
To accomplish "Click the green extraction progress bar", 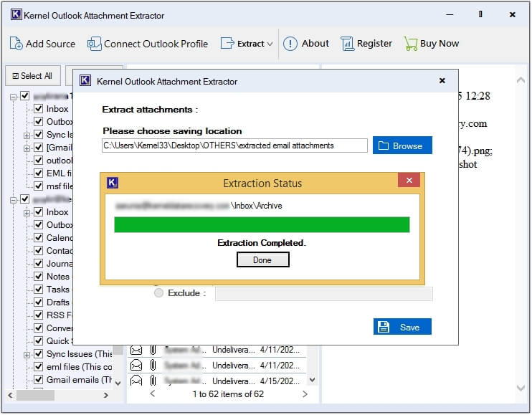I will point(262,225).
